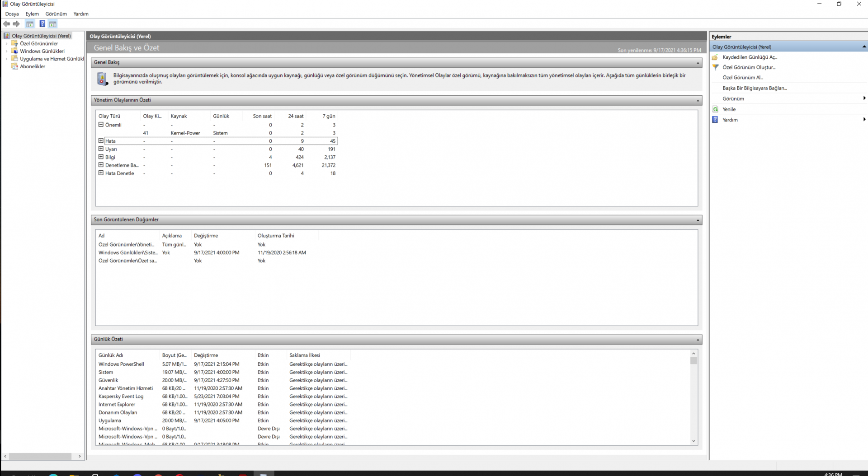Open the Dosya menu
Screen dimensions: 868x476
12,14
